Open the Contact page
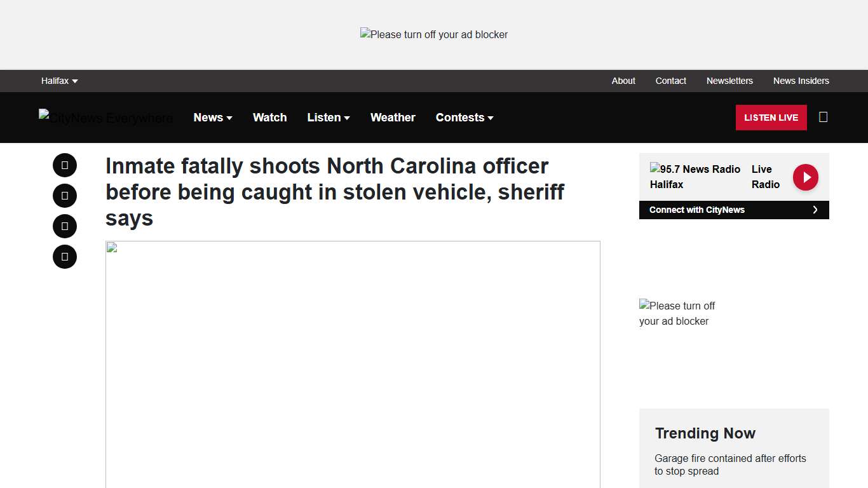The height and width of the screenshot is (488, 868). point(670,81)
